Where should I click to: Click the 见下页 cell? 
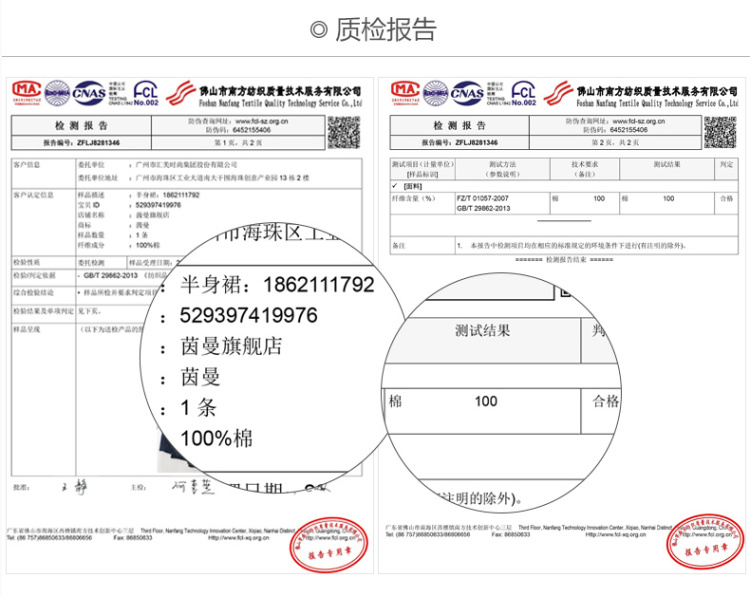(89, 311)
